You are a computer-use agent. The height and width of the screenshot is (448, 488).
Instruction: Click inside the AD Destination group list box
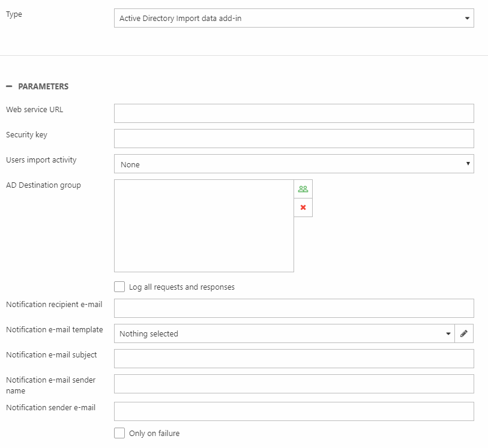[x=203, y=225]
